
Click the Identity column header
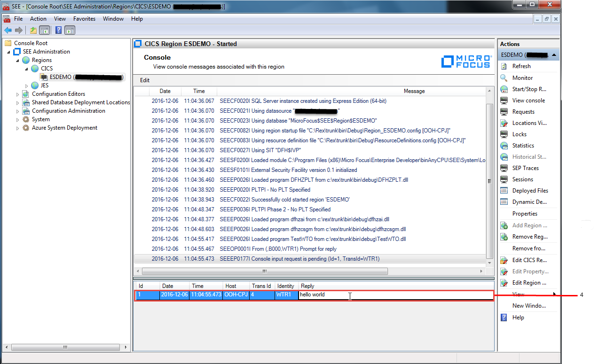tap(286, 286)
